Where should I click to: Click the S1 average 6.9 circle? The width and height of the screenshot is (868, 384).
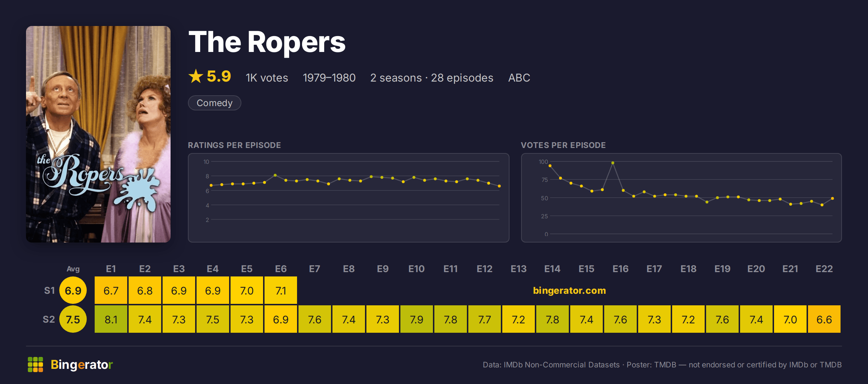pyautogui.click(x=73, y=290)
